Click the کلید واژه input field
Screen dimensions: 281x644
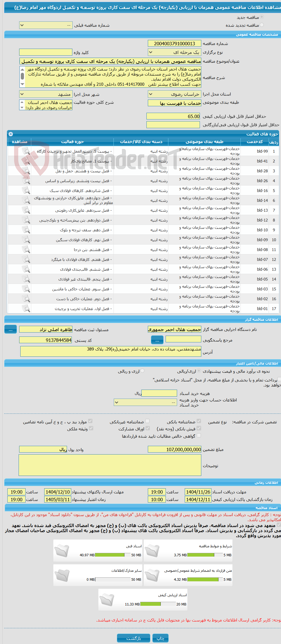click(x=46, y=52)
